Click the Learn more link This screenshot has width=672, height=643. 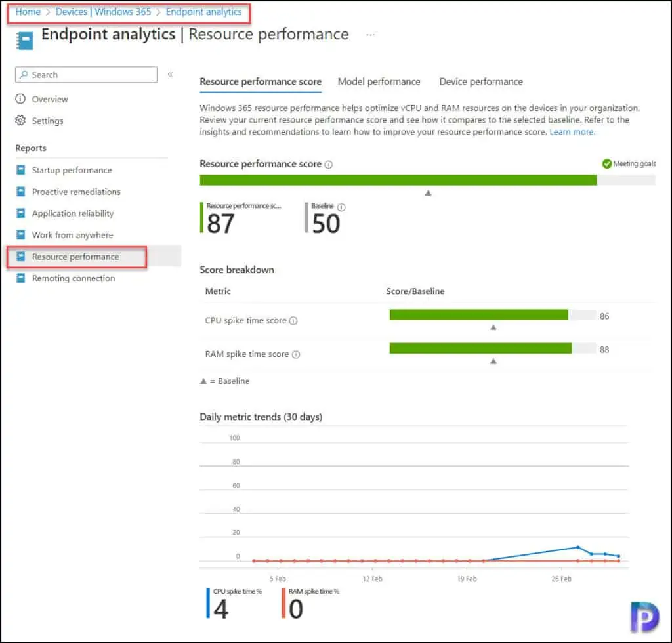572,132
